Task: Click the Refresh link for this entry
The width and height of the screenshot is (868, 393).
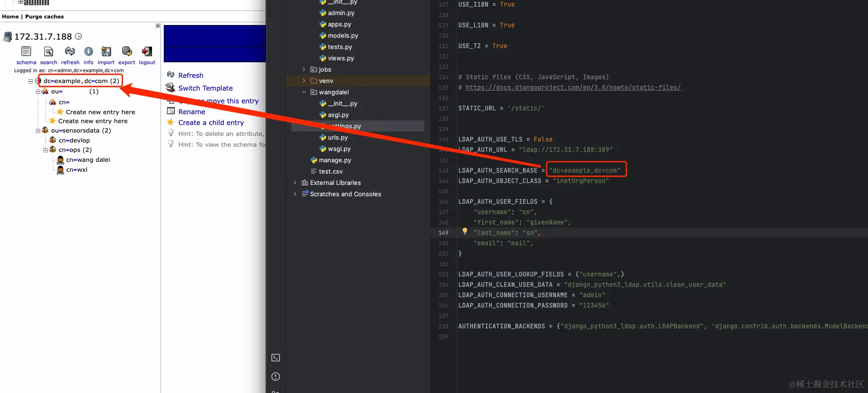Action: point(191,75)
